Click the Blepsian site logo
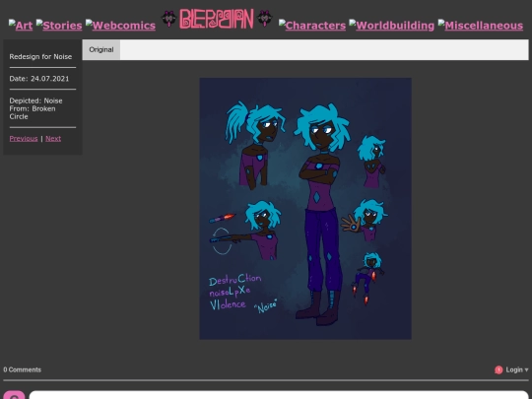 pos(217,19)
